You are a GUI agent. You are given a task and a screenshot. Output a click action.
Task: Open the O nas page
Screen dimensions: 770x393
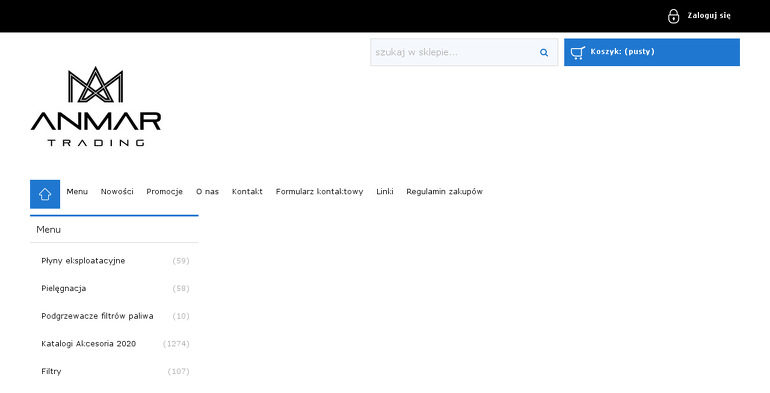tap(207, 192)
